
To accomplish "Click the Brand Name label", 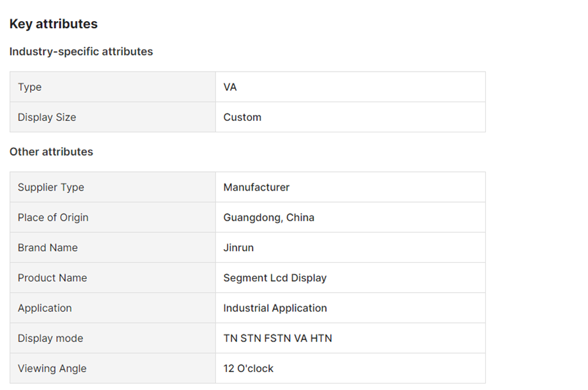I will click(x=48, y=247).
